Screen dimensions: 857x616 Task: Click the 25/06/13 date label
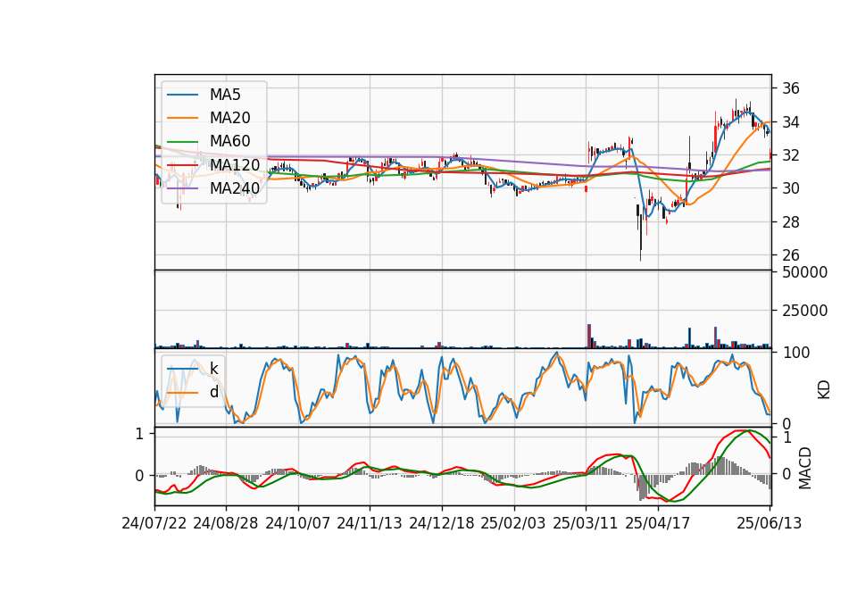coord(769,523)
